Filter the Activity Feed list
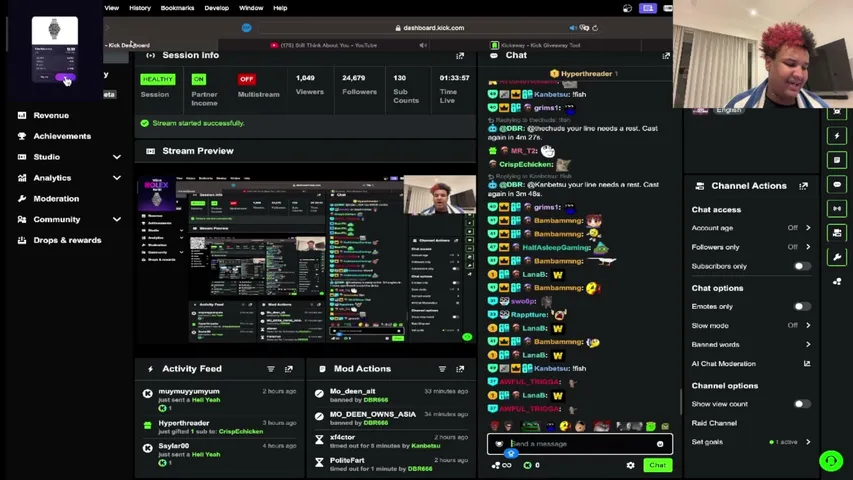Viewport: 853px width, 480px height. 271,369
